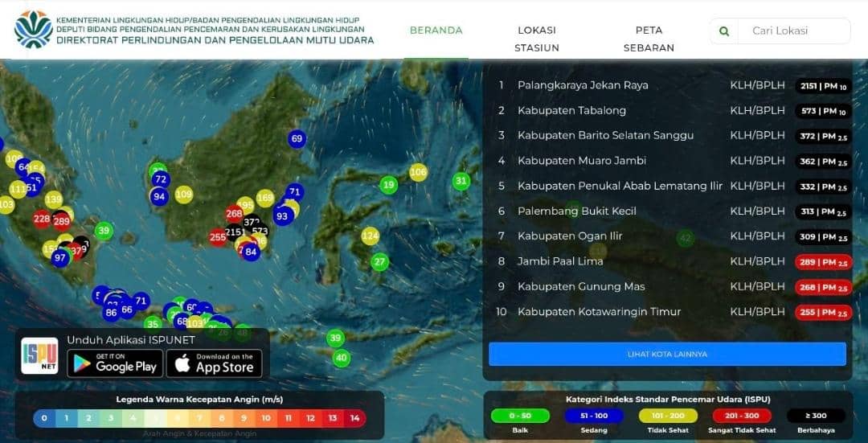Image resolution: width=868 pixels, height=443 pixels.
Task: Select the black 2151 map marker
Action: pyautogui.click(x=235, y=232)
